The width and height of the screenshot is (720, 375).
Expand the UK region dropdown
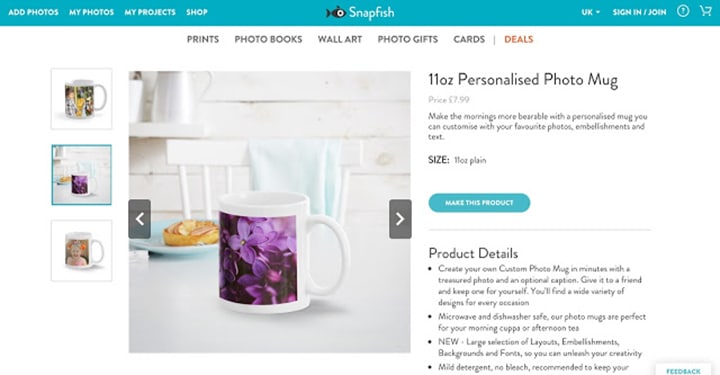pos(591,12)
